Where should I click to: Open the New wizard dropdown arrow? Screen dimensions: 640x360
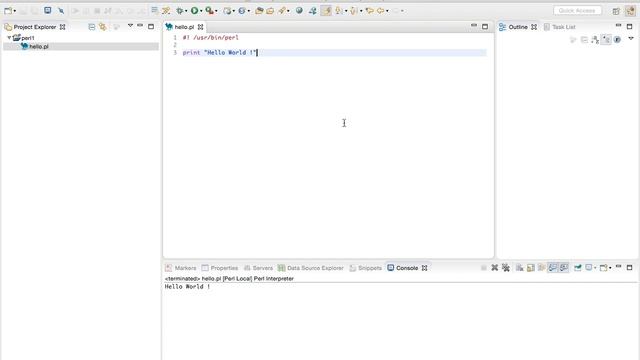[x=15, y=11]
